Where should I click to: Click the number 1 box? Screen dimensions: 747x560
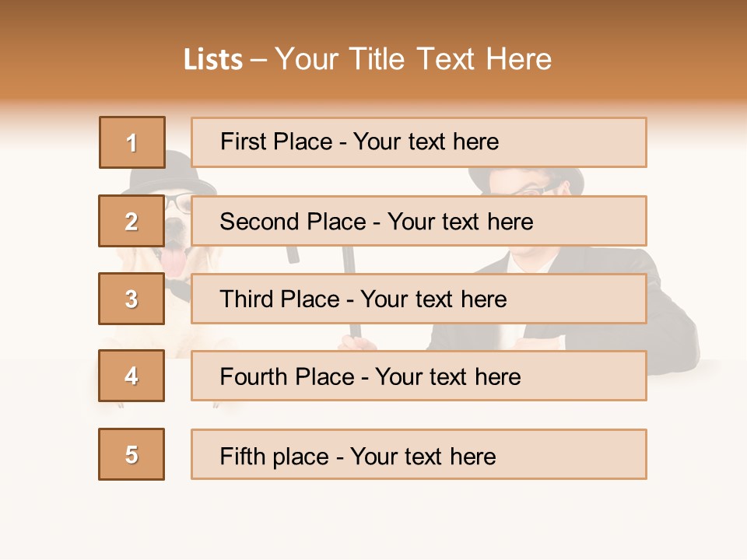point(132,142)
